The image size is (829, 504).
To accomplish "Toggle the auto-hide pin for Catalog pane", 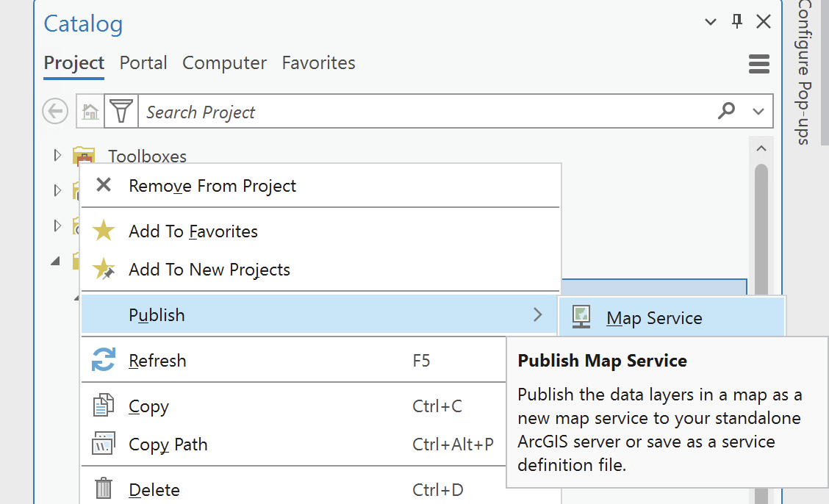I will tap(736, 21).
